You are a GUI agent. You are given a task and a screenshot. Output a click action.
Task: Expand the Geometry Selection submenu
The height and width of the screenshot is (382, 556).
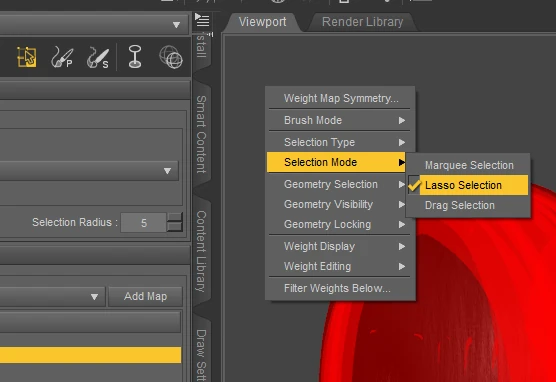coord(337,184)
